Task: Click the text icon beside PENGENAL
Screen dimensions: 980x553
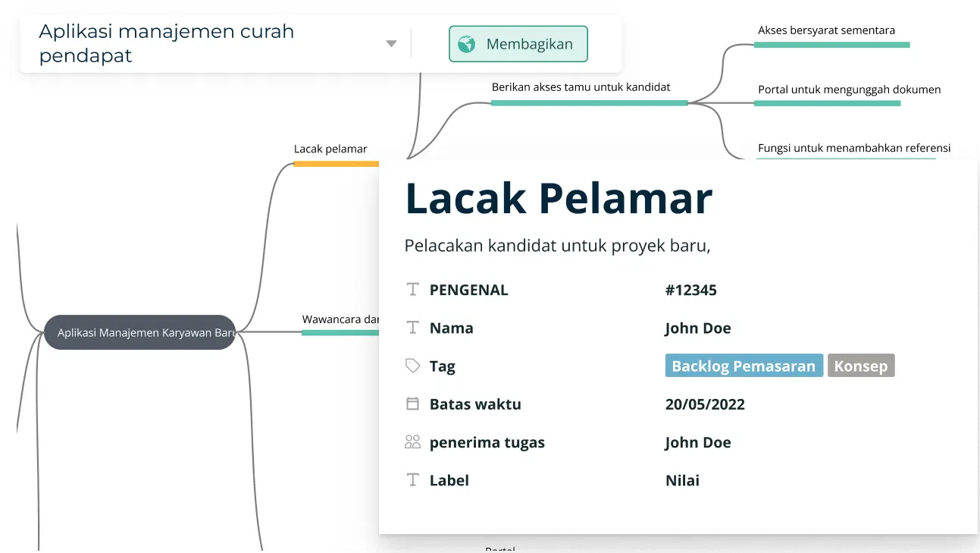Action: (412, 290)
